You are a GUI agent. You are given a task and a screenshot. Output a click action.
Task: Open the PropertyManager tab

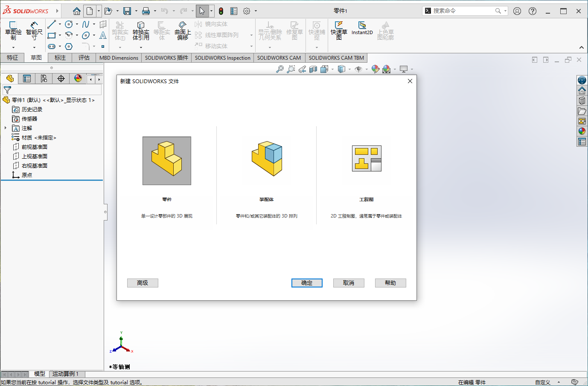[x=27, y=78]
